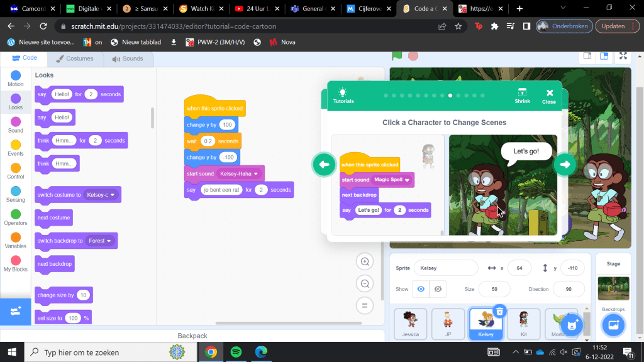Open the switch costume dropdown
The height and width of the screenshot is (362, 644).
pos(113,195)
